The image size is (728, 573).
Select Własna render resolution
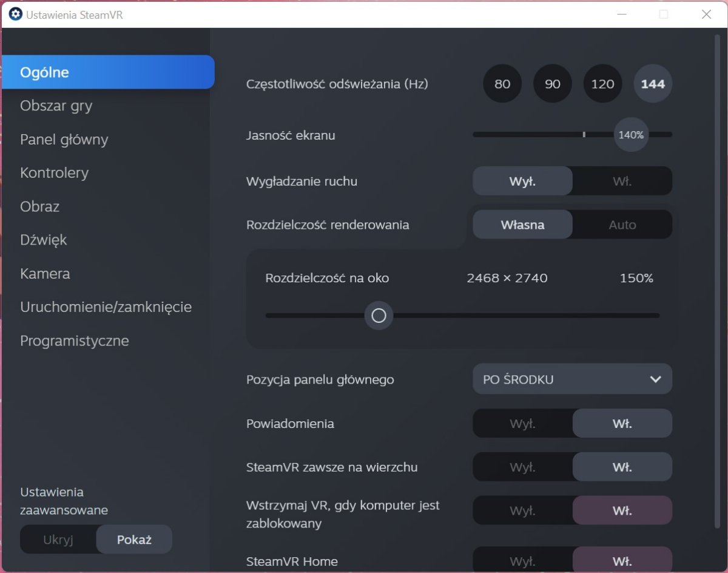click(x=522, y=225)
